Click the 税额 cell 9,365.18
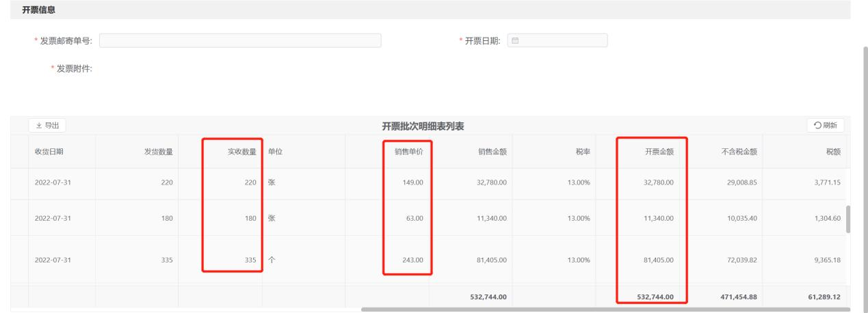The image size is (868, 313). point(827,260)
